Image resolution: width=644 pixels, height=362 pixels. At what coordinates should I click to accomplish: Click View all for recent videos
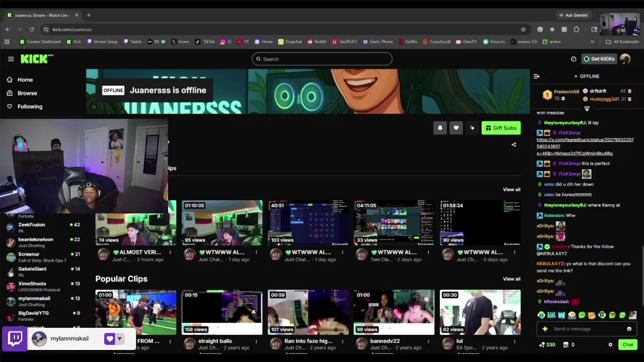click(x=511, y=190)
